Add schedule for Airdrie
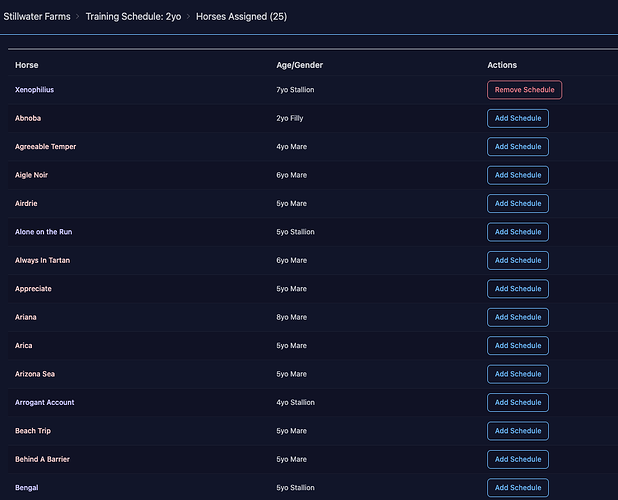This screenshot has width=618, height=500. pos(517,204)
